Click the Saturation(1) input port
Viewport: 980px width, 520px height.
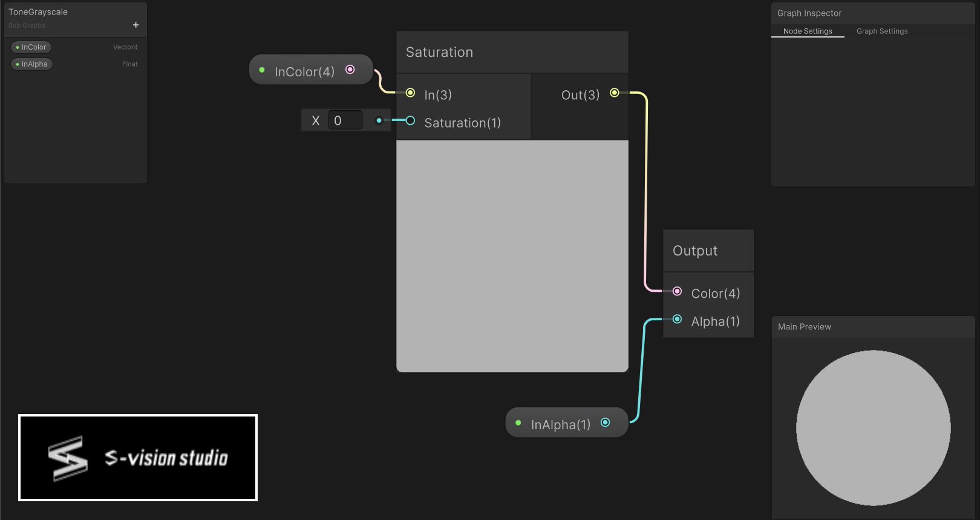click(411, 120)
